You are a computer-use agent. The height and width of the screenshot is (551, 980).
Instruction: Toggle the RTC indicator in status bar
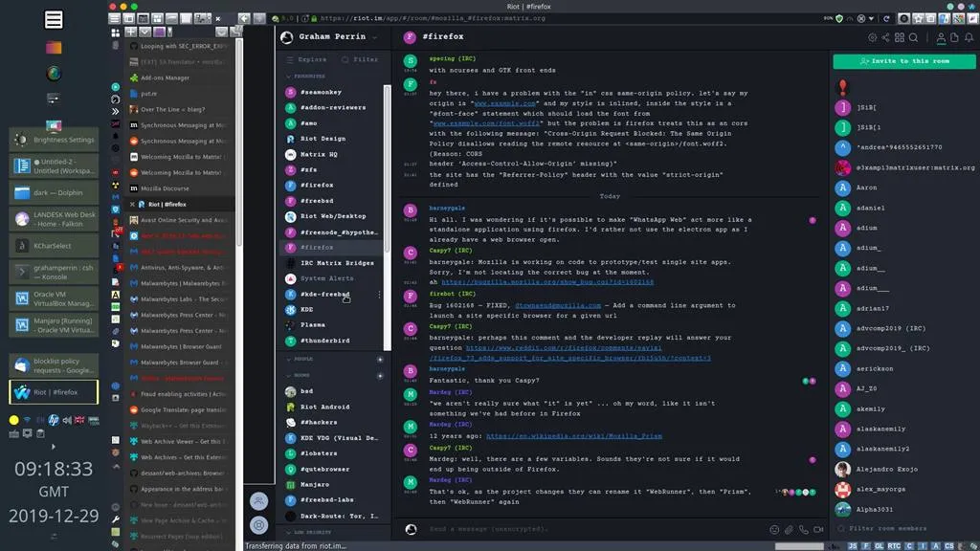894,546
